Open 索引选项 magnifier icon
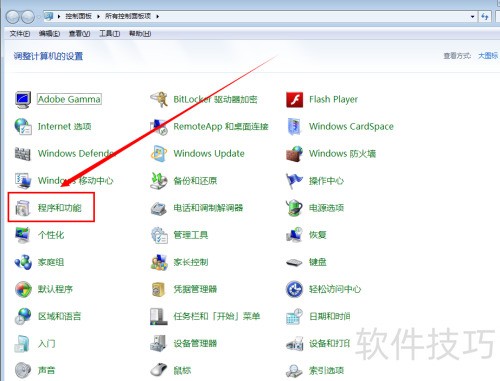Image resolution: width=500 pixels, height=381 pixels. (x=295, y=370)
